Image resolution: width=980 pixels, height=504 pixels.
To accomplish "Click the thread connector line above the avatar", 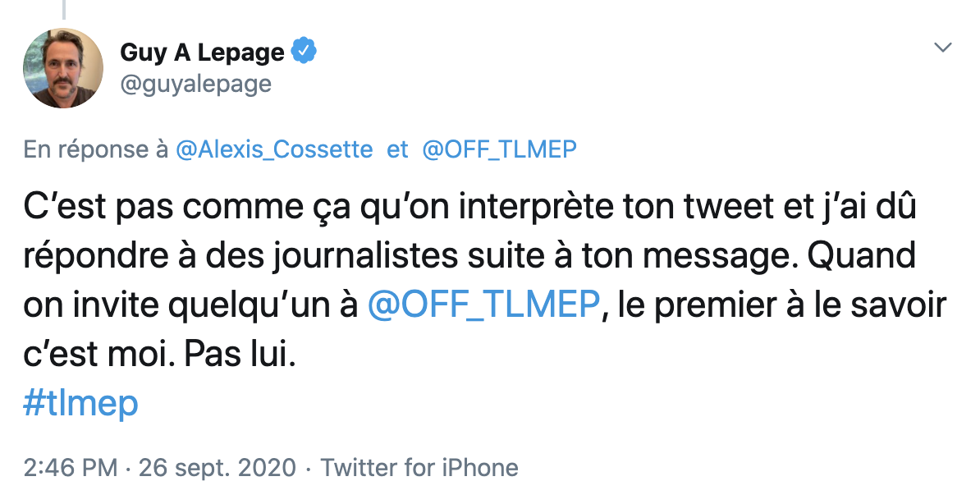I will coord(64,9).
